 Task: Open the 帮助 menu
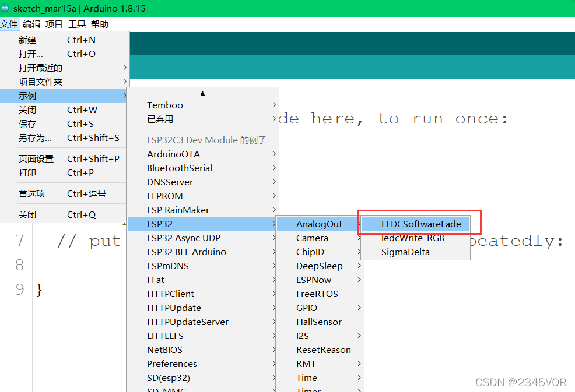click(100, 24)
